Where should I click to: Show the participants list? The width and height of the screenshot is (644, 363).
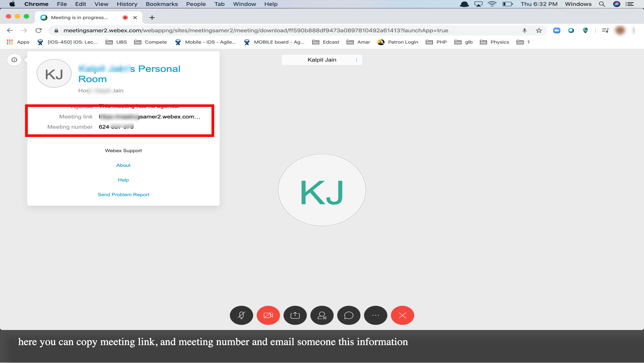[322, 315]
